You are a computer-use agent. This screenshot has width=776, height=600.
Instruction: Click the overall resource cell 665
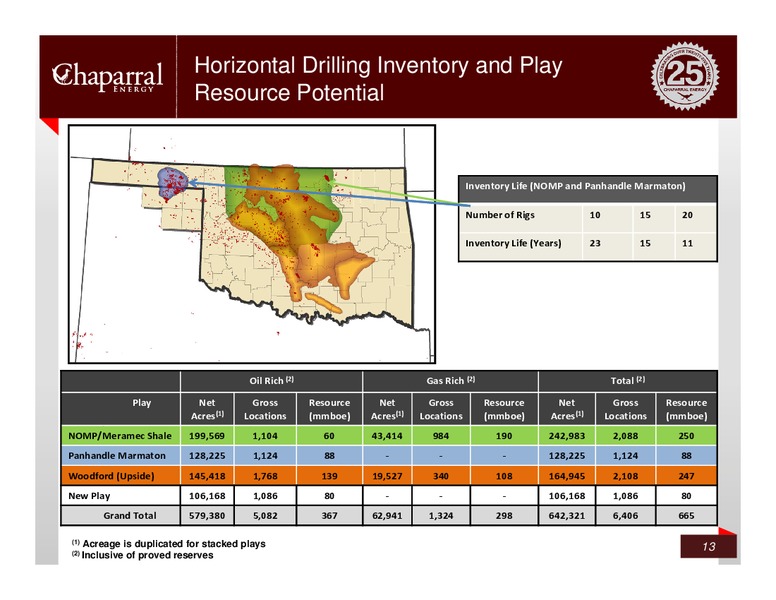(x=686, y=515)
